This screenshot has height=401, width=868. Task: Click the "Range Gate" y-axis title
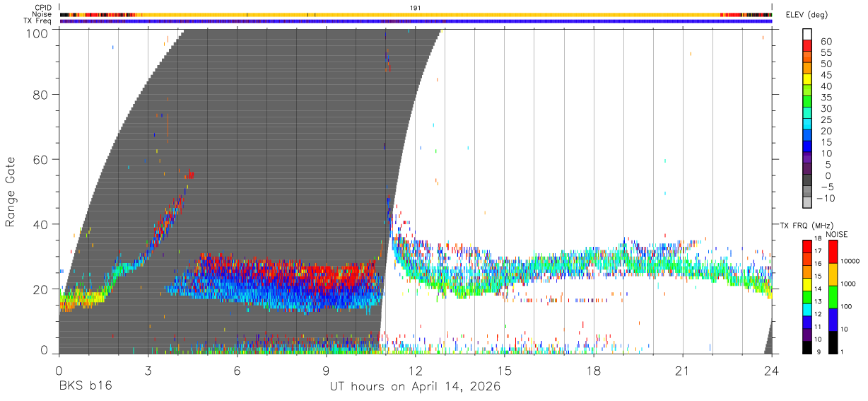[11, 193]
